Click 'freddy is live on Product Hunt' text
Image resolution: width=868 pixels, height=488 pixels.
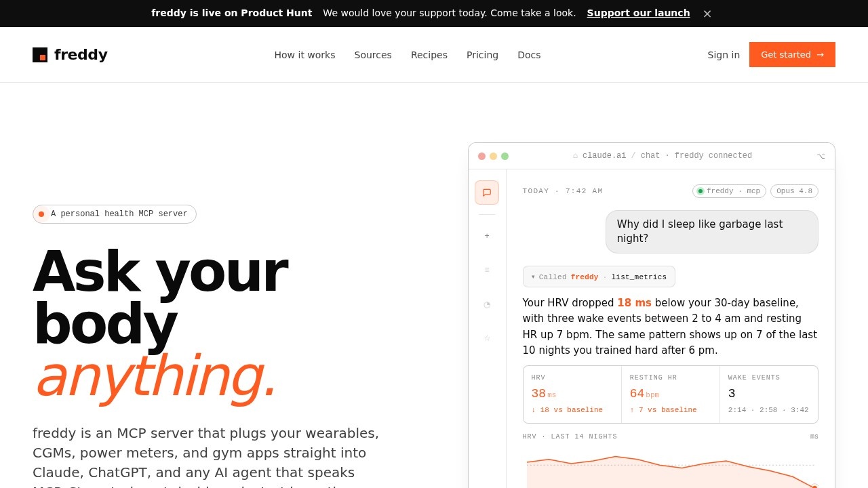tap(232, 13)
